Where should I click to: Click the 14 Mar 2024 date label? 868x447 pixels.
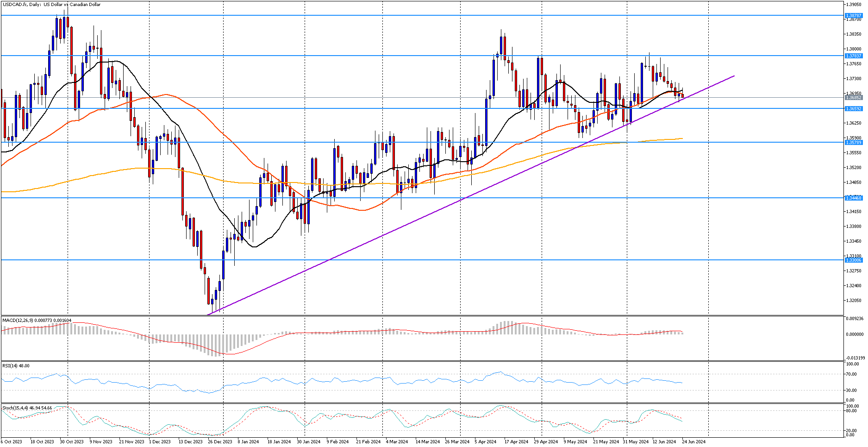pyautogui.click(x=427, y=442)
